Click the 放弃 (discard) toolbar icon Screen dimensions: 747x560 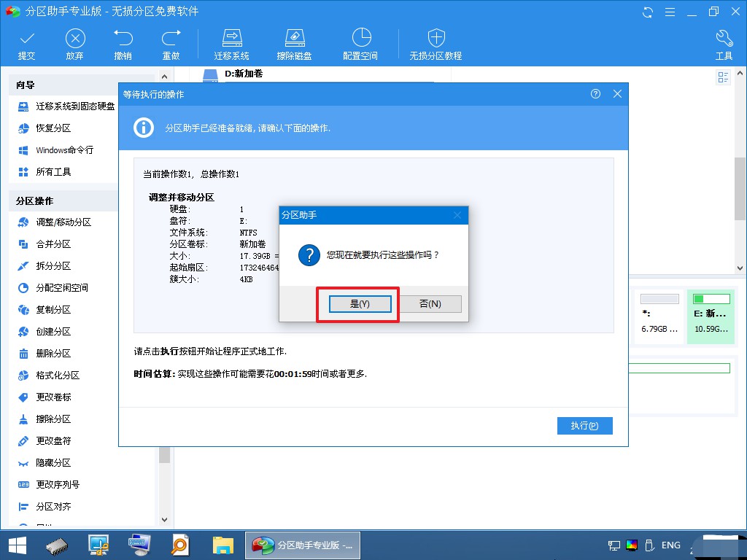[75, 45]
